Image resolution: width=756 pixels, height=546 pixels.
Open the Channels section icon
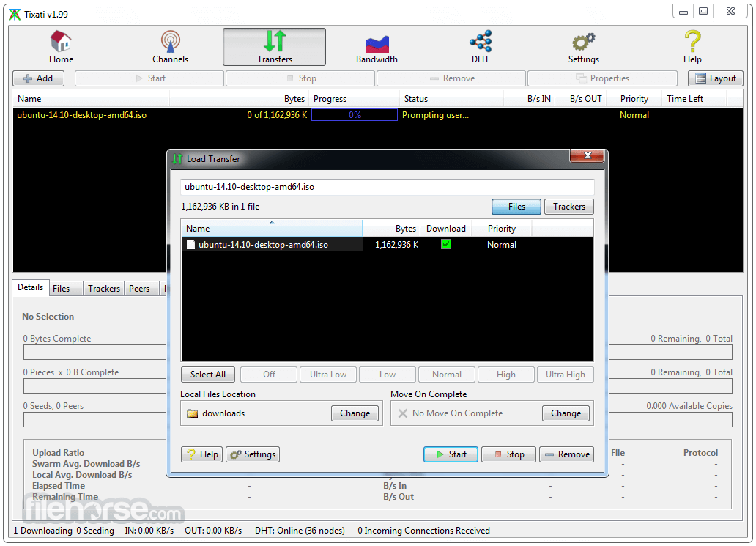(x=170, y=41)
